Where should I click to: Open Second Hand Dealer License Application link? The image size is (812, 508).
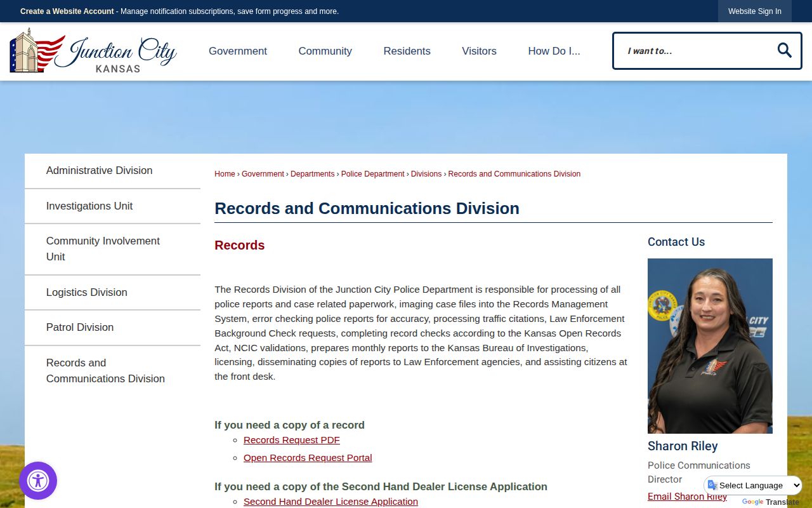pos(331,502)
